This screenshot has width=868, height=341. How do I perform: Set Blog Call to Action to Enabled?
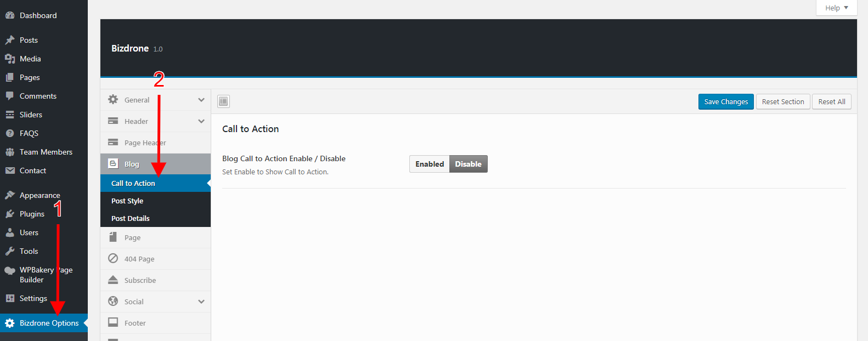click(430, 164)
